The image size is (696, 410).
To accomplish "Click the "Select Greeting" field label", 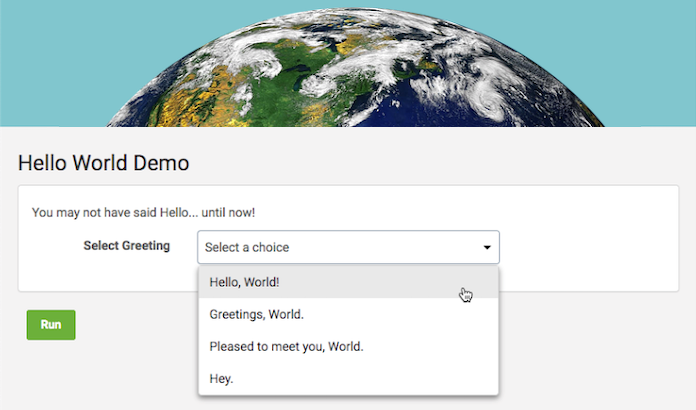I will point(126,246).
